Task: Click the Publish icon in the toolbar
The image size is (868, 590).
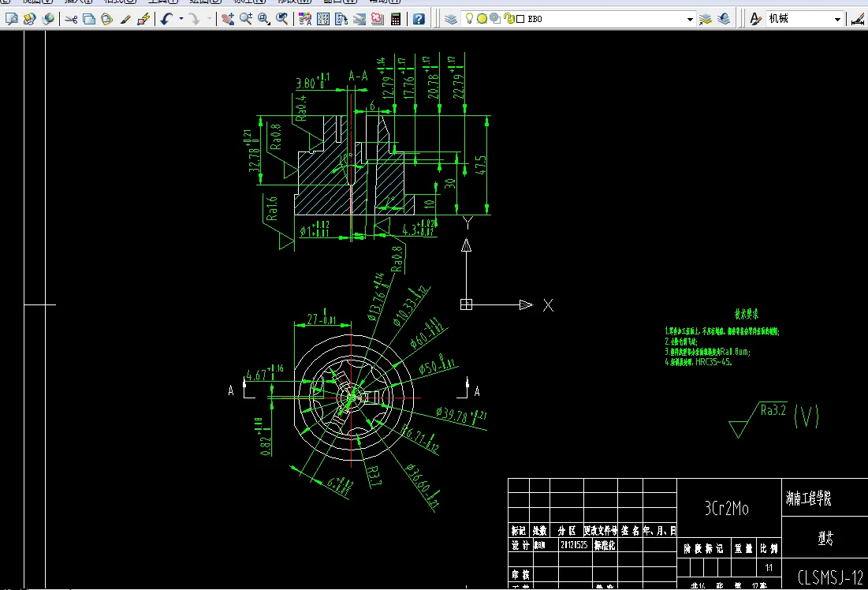Action: click(29, 20)
